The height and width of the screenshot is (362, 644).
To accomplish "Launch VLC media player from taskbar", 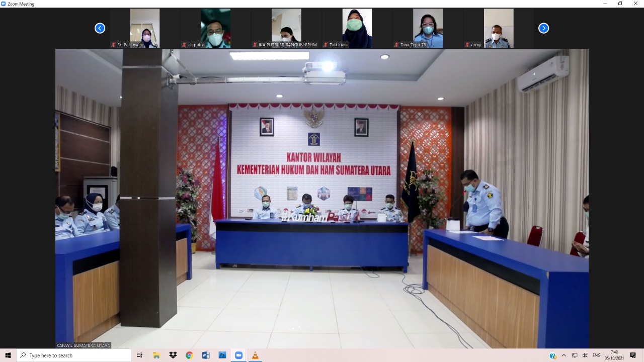I will click(x=255, y=355).
